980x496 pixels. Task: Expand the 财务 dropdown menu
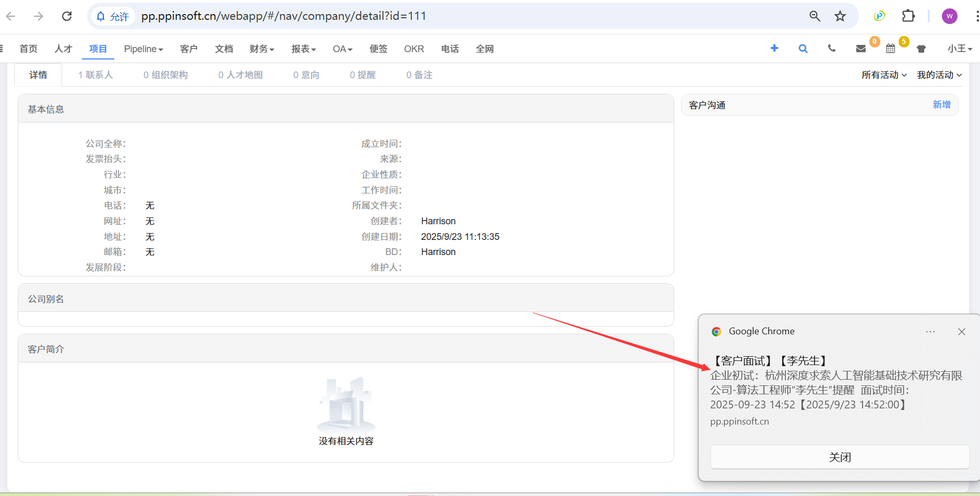pyautogui.click(x=261, y=49)
